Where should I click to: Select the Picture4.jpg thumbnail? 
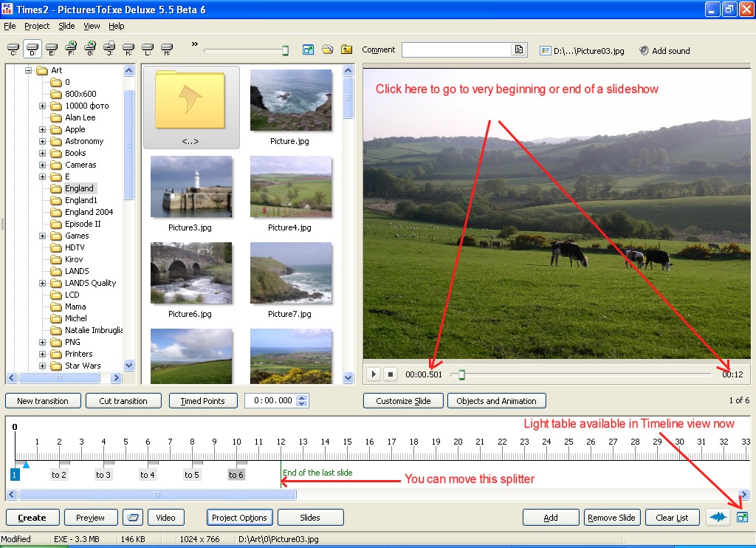291,193
